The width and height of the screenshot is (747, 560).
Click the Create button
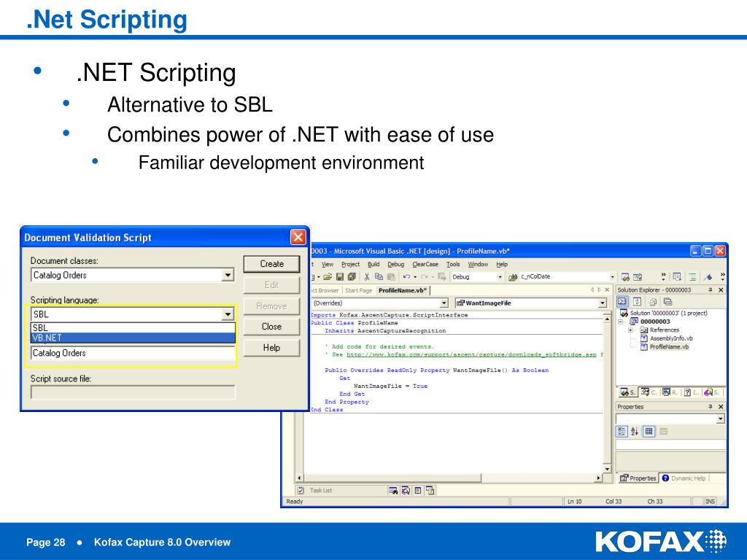(271, 264)
